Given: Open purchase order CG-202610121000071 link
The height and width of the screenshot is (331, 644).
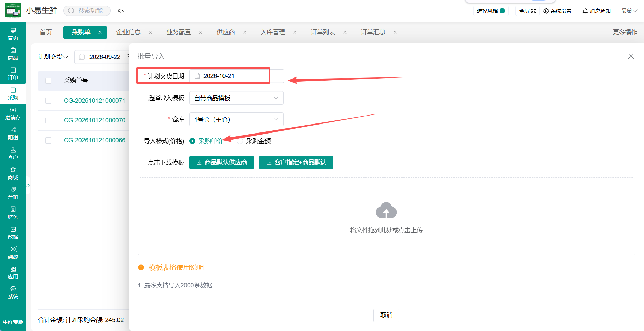Looking at the screenshot, I should [x=95, y=101].
